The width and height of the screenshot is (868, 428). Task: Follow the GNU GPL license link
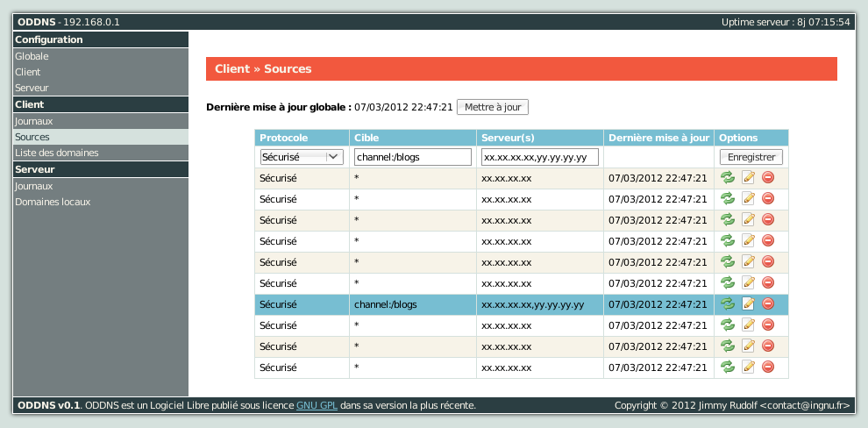(x=317, y=405)
